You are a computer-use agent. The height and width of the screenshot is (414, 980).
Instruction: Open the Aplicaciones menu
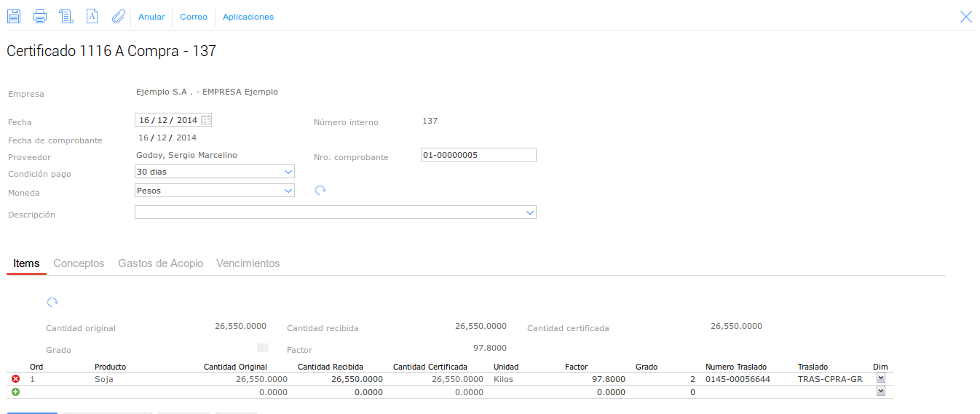[x=248, y=17]
